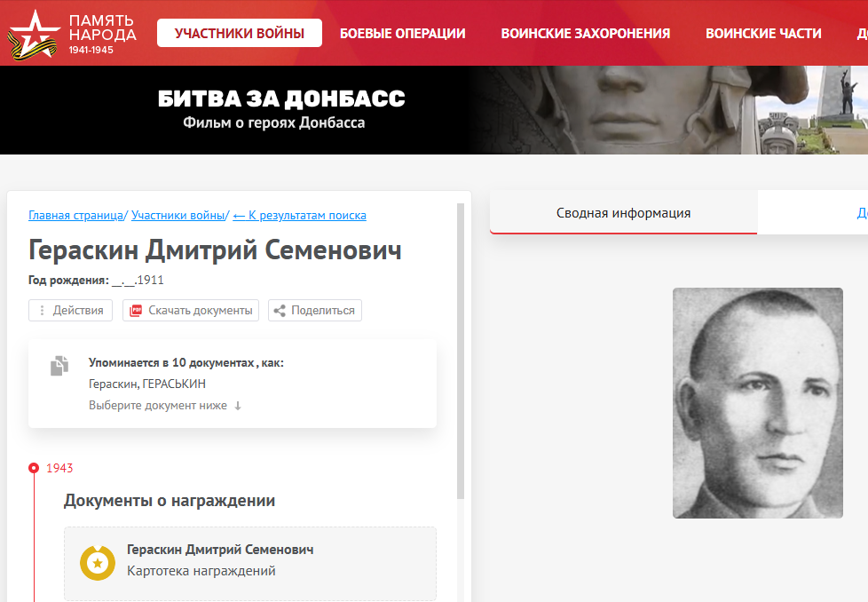Open the Битва за Донбасс film banner
Image resolution: width=868 pixels, height=602 pixels.
coord(434,109)
